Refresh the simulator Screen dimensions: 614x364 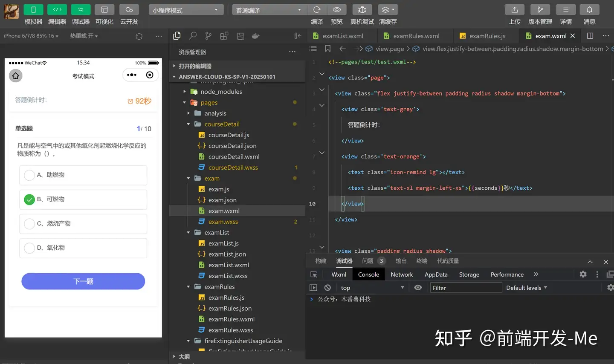pyautogui.click(x=139, y=36)
